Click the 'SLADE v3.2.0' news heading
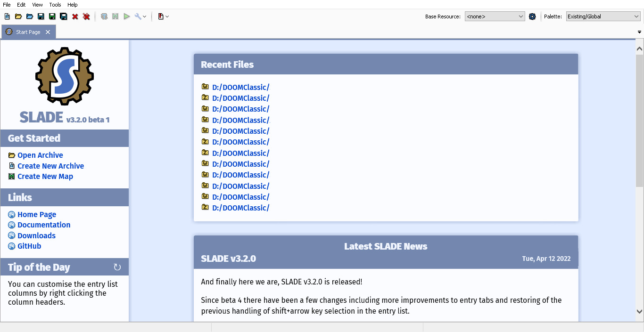Screen dimensions: 644x332 tap(228, 259)
